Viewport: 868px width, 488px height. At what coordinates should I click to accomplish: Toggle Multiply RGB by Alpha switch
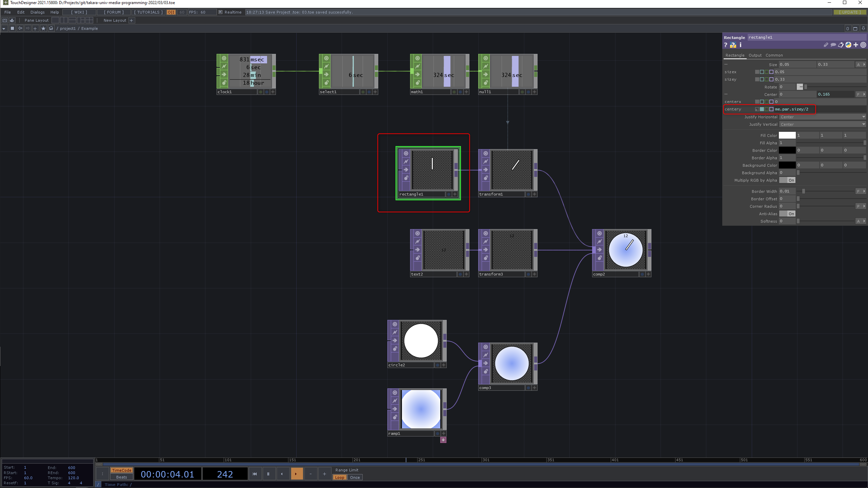pos(787,180)
